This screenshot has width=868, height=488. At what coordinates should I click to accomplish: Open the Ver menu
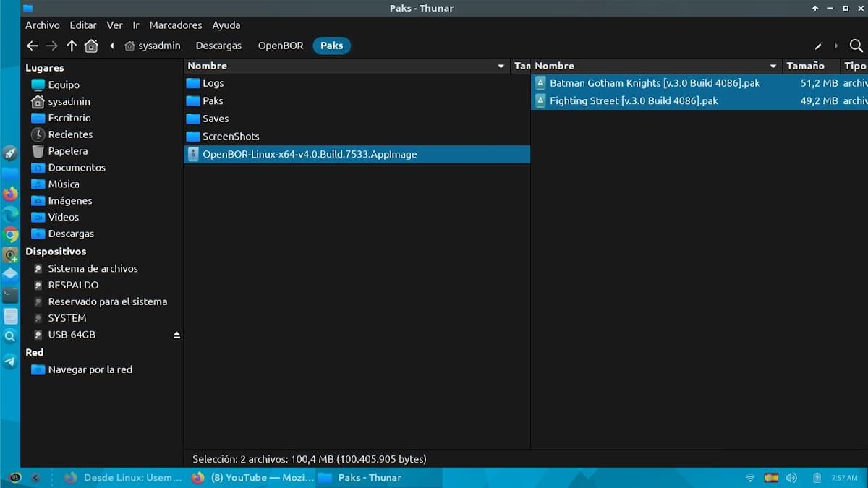115,25
